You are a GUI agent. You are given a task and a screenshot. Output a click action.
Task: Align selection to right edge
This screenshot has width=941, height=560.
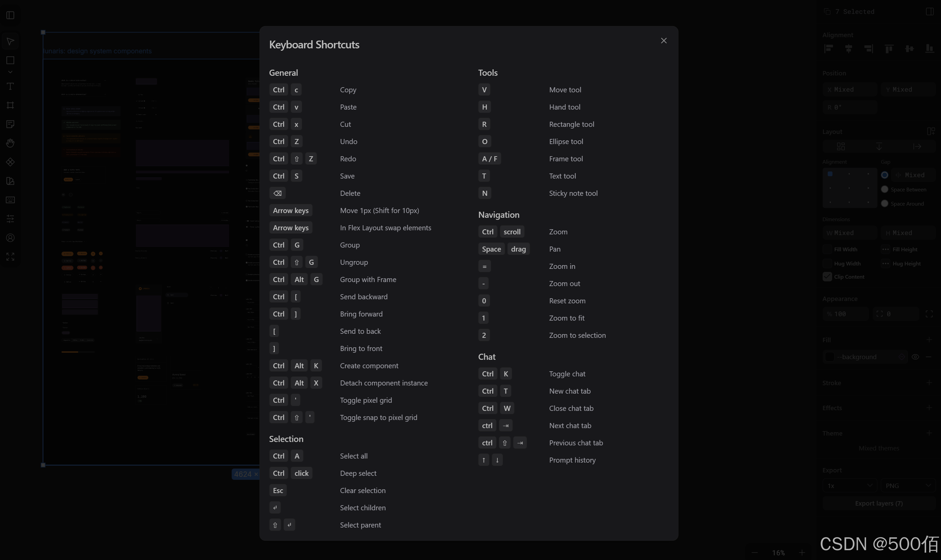click(869, 49)
